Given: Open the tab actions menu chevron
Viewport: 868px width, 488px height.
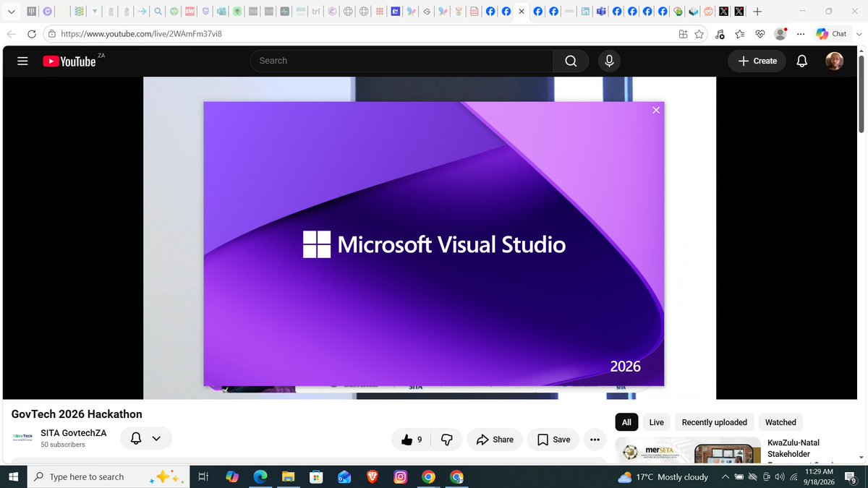Looking at the screenshot, I should coord(11,12).
